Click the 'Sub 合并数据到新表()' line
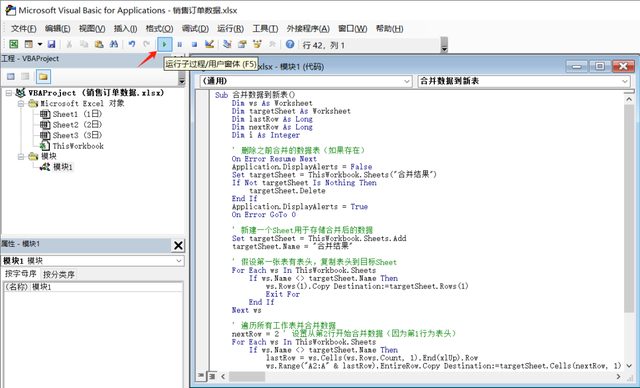This screenshot has height=388, width=640. click(255, 95)
